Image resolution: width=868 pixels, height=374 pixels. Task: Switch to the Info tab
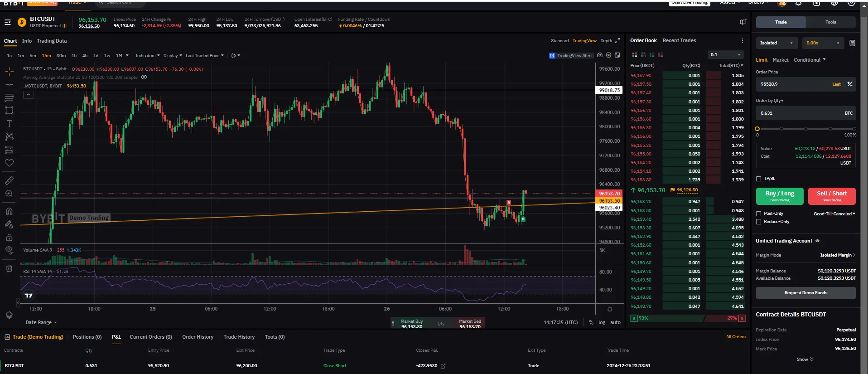(x=27, y=41)
